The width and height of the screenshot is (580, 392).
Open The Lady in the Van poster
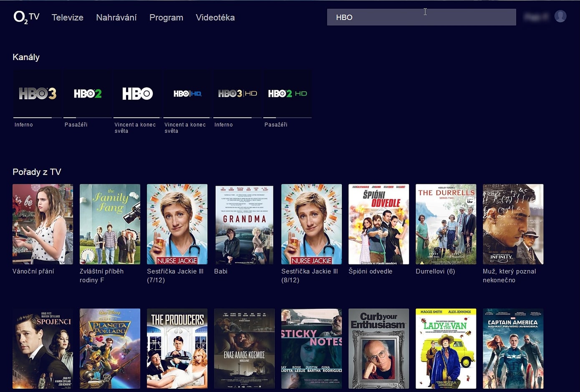coord(446,349)
